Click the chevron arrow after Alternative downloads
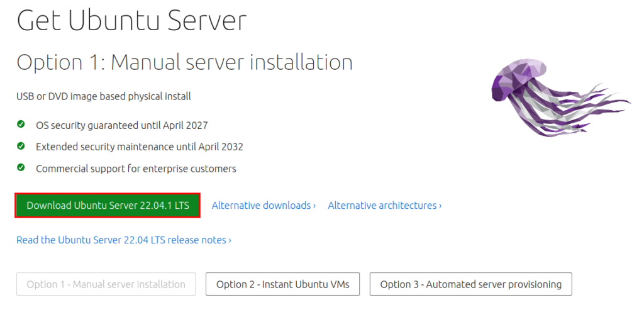The image size is (644, 312). coord(314,206)
